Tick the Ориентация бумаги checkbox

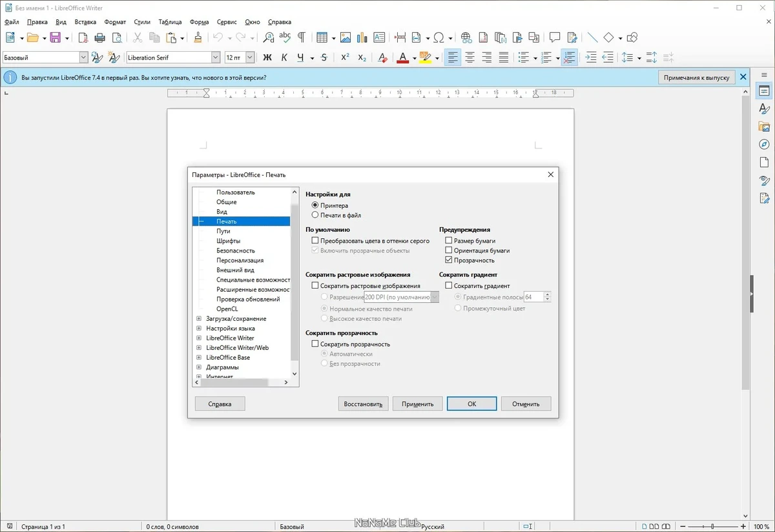449,251
